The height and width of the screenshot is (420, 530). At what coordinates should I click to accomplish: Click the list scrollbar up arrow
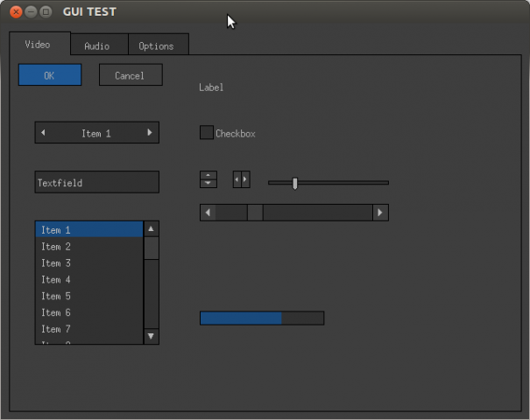(x=151, y=229)
